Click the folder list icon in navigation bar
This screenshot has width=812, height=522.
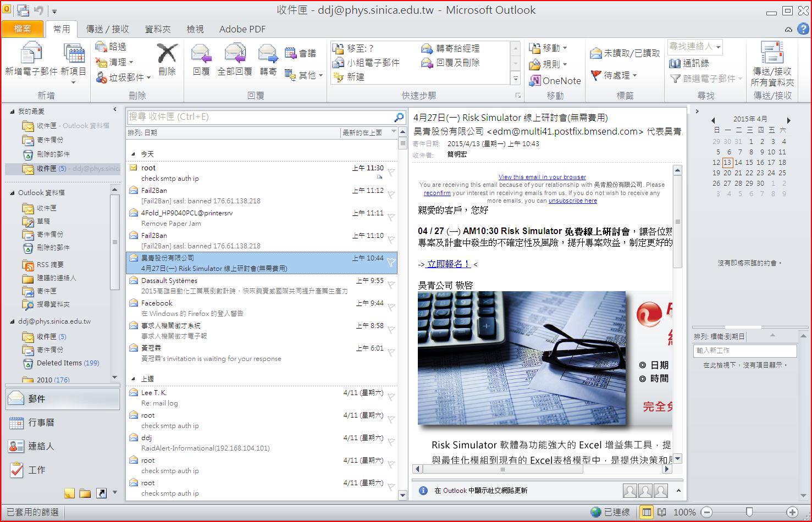85,493
